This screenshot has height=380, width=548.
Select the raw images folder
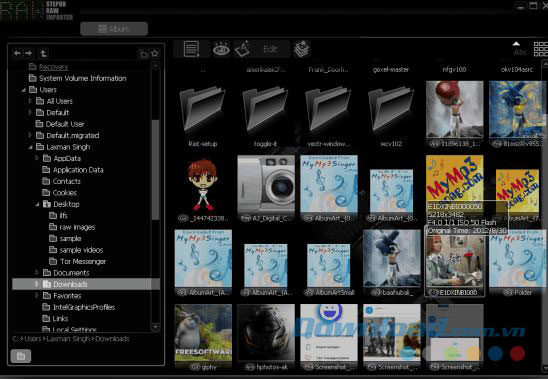(72, 227)
